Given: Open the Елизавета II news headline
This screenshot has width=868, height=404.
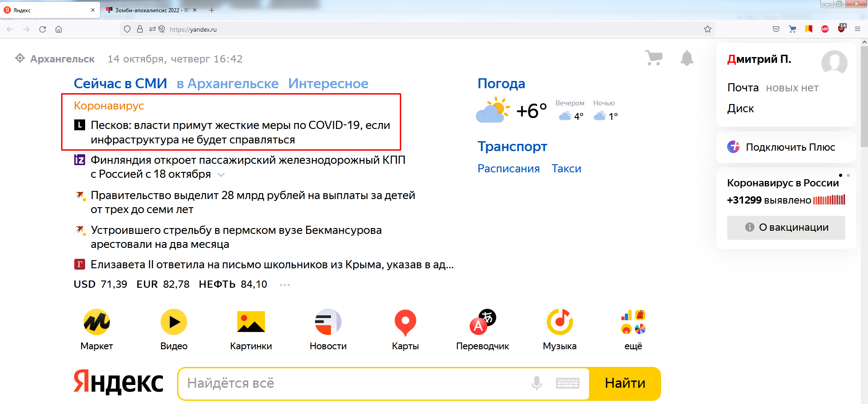Looking at the screenshot, I should point(272,265).
